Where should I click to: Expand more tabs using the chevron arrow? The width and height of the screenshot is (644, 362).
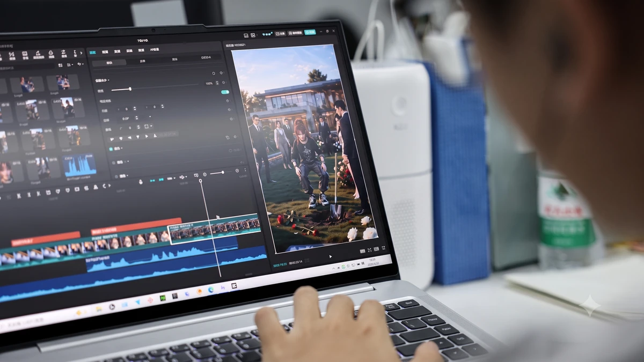coord(82,53)
